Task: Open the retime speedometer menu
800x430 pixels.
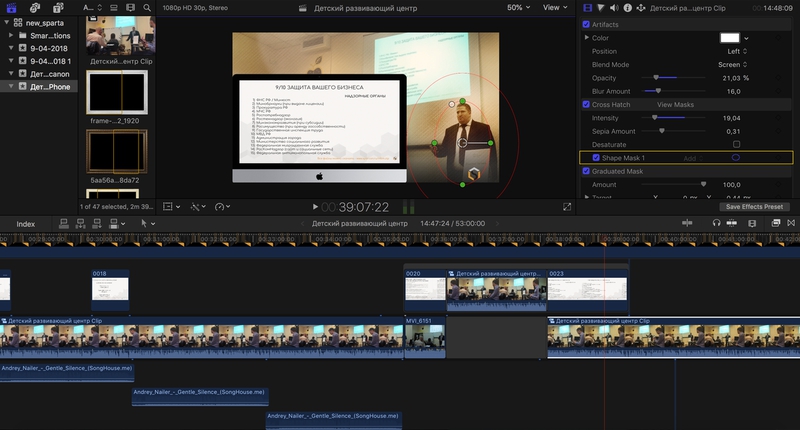Action: (x=222, y=207)
